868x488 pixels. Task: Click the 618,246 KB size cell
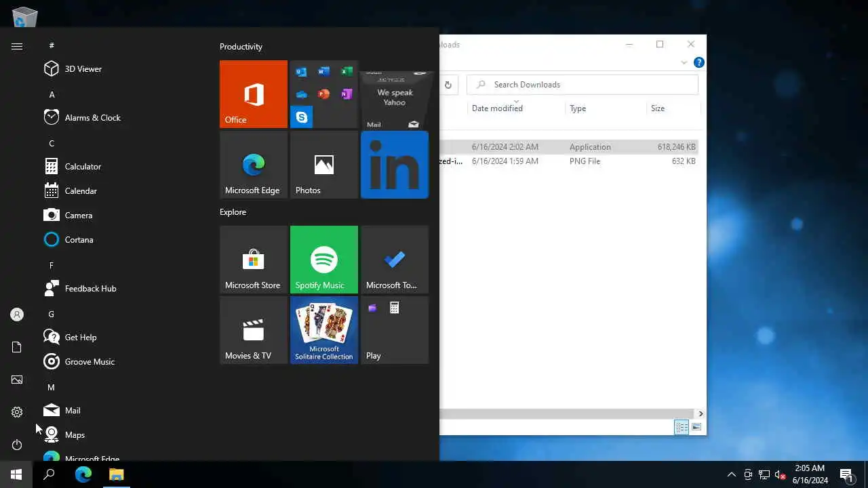(677, 147)
